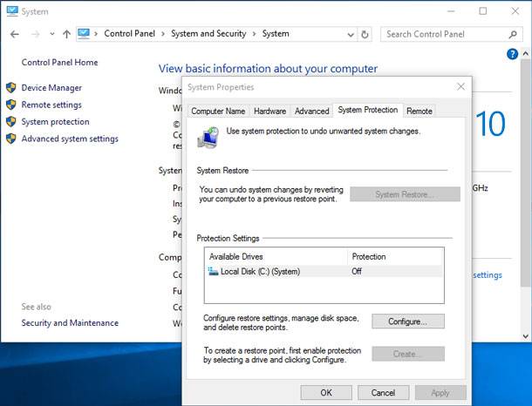Image resolution: width=532 pixels, height=406 pixels.
Task: Click the Forward arrow in navigation bar
Action: pos(35,34)
